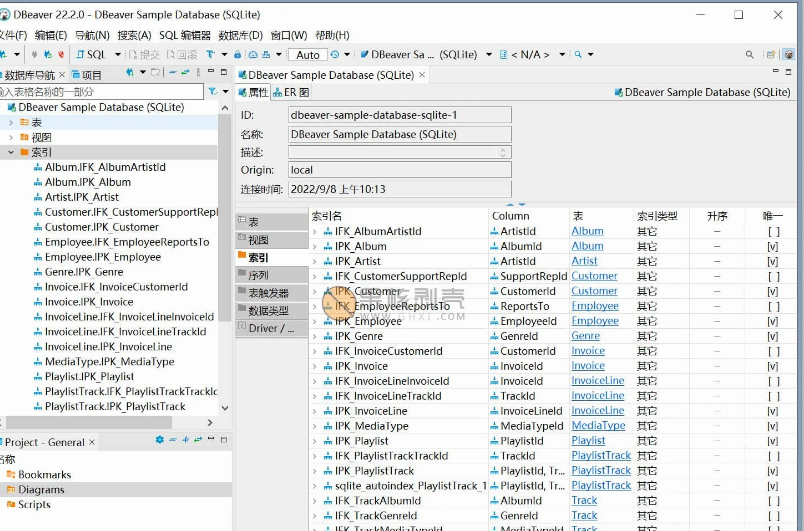Screen dimensions: 804x531
Task: Toggle unique checkbox for IPK_MediaType row
Action: (773, 426)
